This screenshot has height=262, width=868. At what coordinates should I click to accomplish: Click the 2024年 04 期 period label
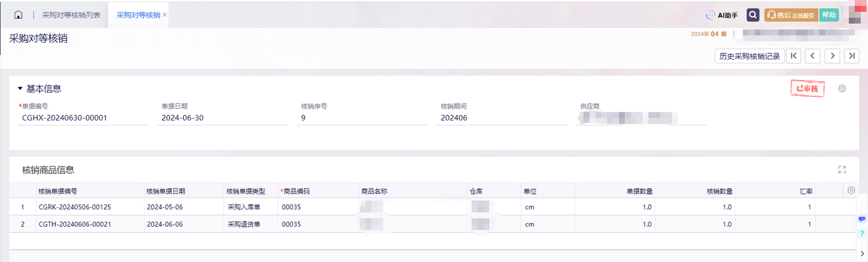click(x=708, y=34)
